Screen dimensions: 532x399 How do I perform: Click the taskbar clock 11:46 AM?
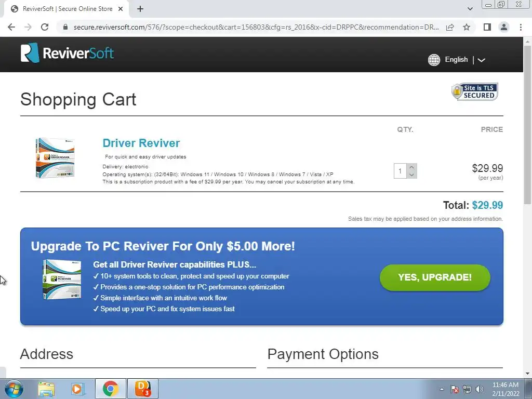(x=506, y=385)
